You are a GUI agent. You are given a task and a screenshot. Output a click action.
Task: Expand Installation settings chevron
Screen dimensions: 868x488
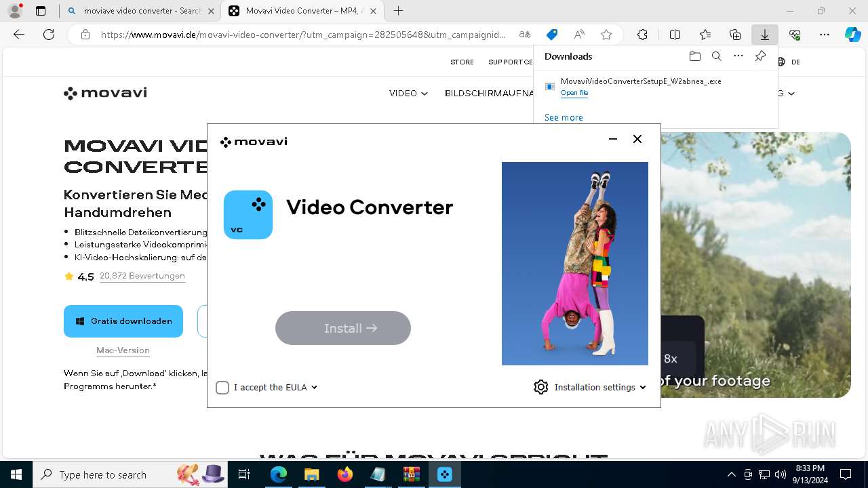pos(643,388)
